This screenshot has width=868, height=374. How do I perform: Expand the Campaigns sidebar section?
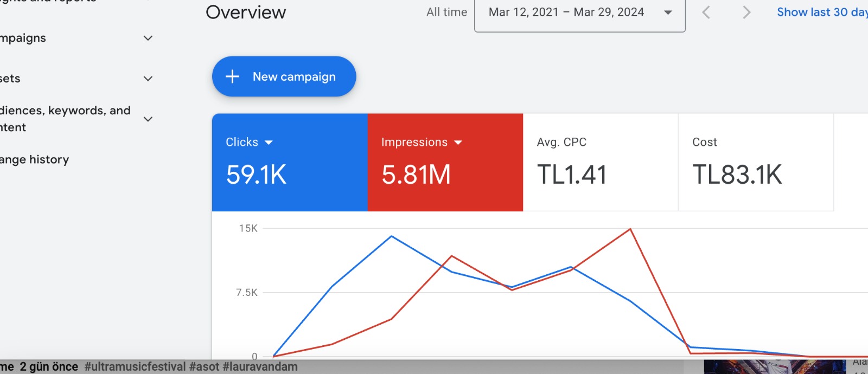point(148,38)
